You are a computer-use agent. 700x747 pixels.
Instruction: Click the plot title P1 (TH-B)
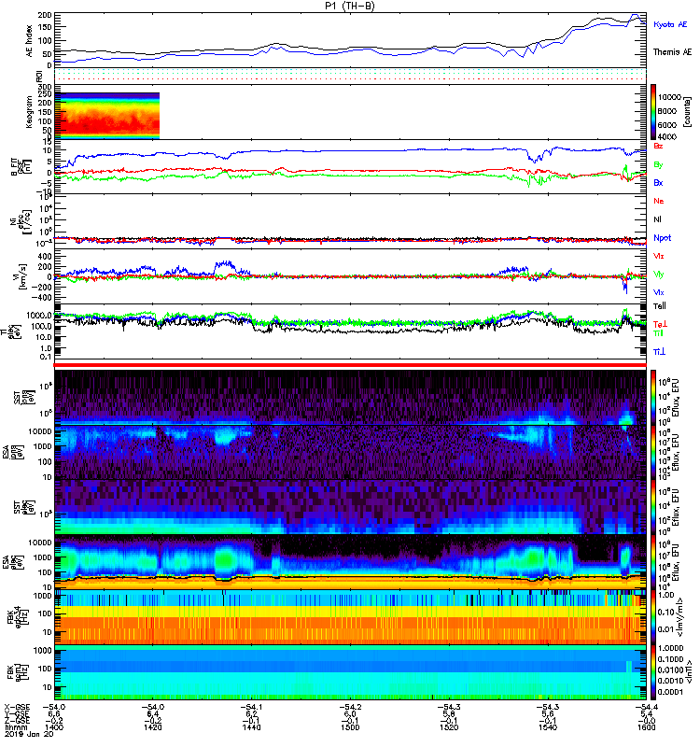click(x=350, y=6)
